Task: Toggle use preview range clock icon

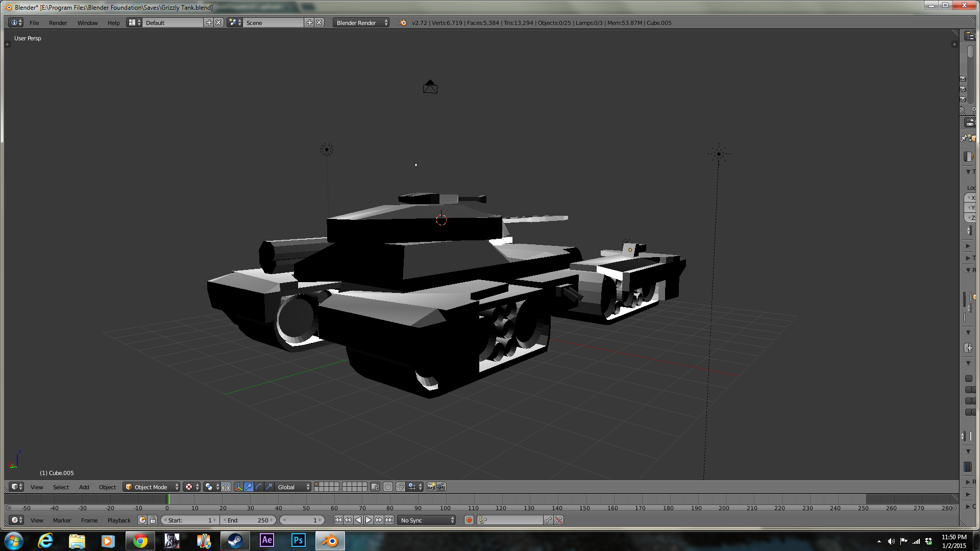Action: (x=142, y=520)
